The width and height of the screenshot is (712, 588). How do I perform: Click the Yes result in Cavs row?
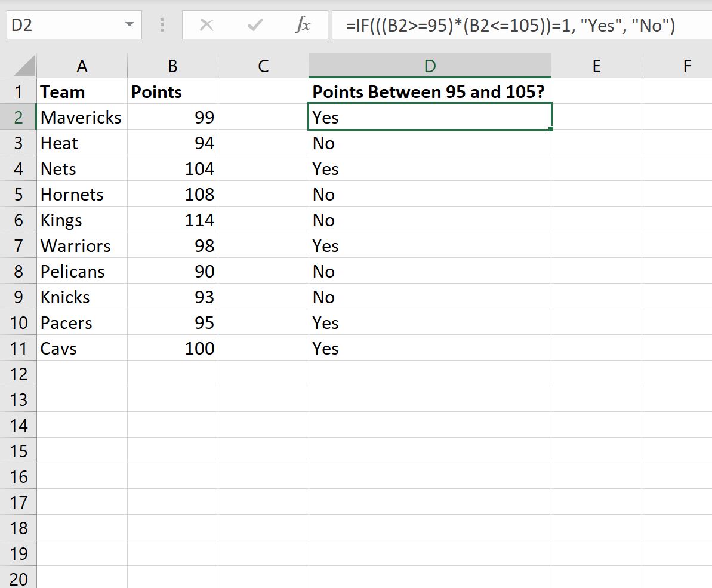[x=430, y=348]
